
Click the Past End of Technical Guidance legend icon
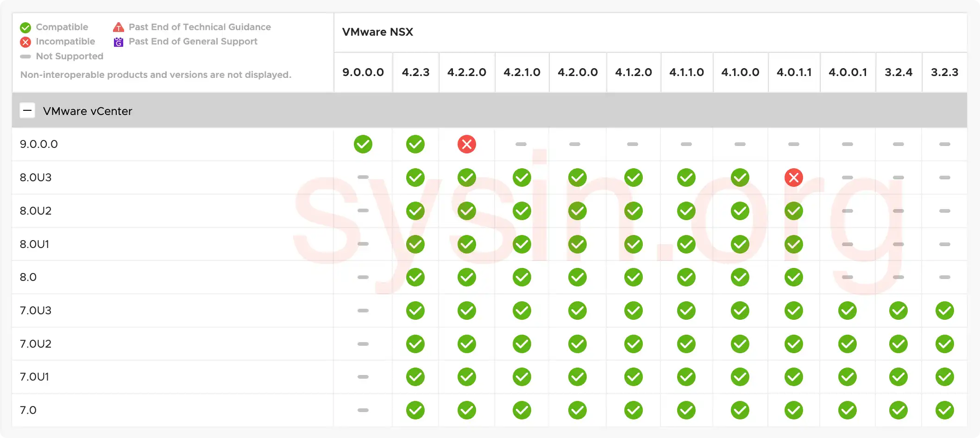point(119,27)
